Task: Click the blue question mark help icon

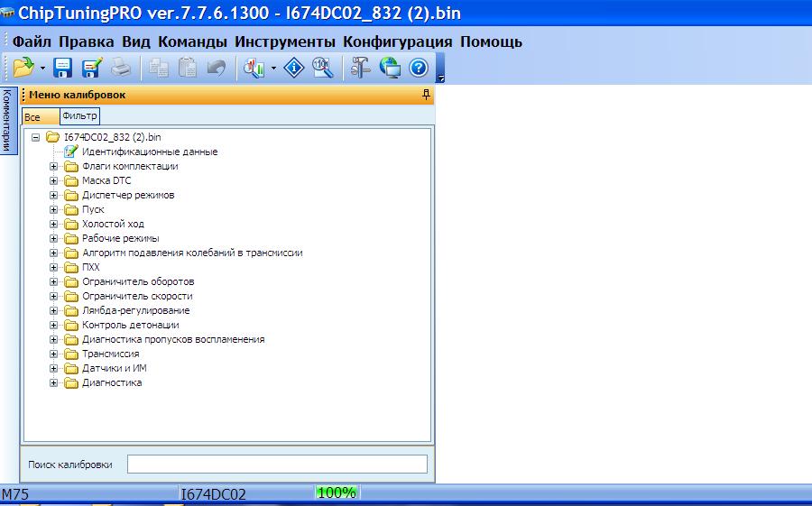Action: pyautogui.click(x=419, y=68)
